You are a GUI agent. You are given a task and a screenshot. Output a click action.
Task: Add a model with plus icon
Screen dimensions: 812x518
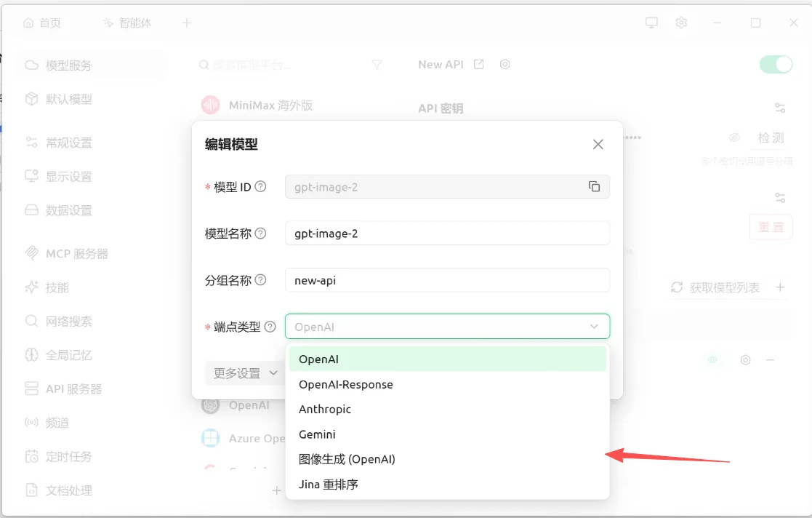tap(781, 287)
